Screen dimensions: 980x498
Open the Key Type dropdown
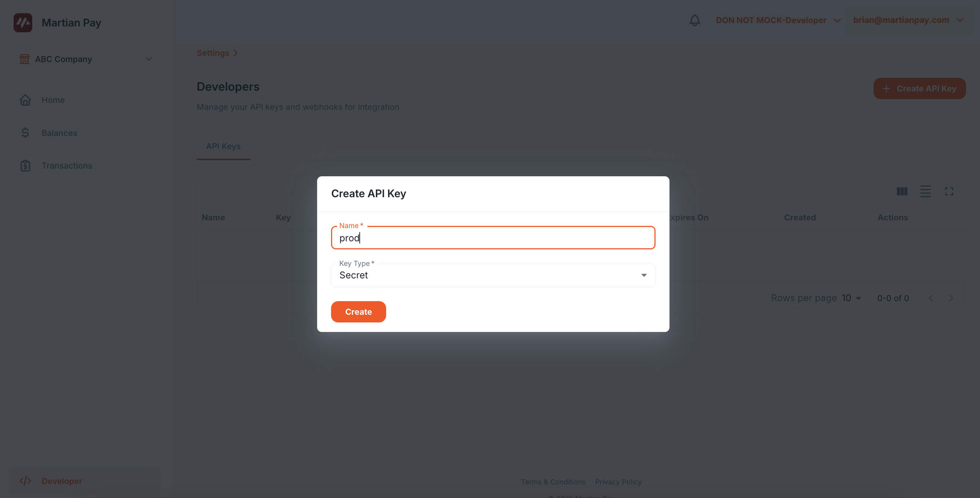coord(493,275)
